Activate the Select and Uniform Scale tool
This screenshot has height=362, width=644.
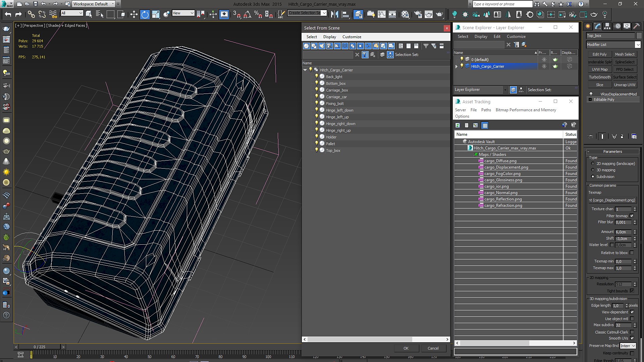point(156,14)
